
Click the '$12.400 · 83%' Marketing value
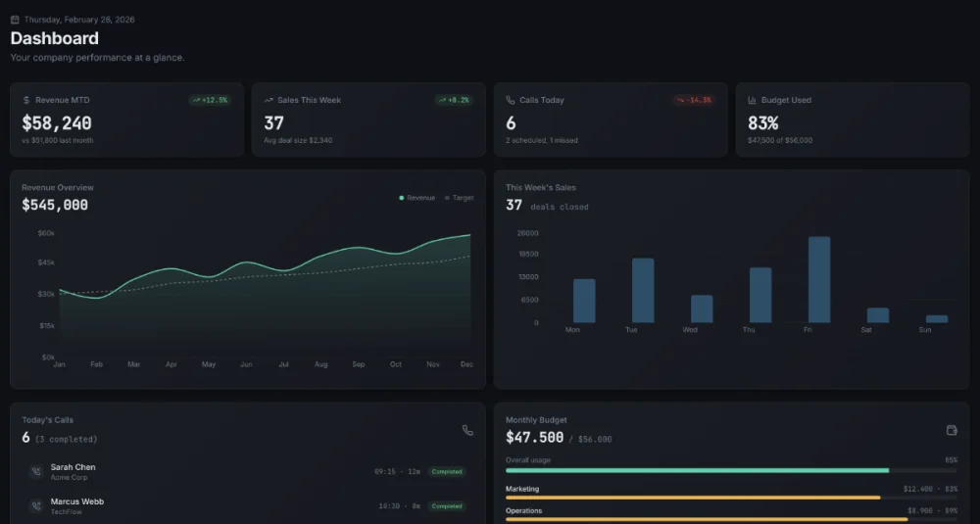coord(930,489)
